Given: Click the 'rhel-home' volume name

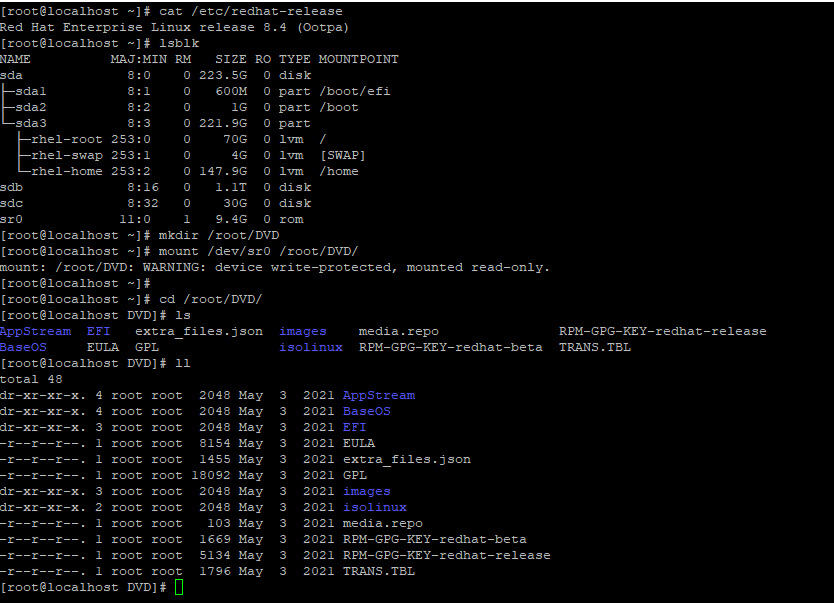Looking at the screenshot, I should pos(66,171).
